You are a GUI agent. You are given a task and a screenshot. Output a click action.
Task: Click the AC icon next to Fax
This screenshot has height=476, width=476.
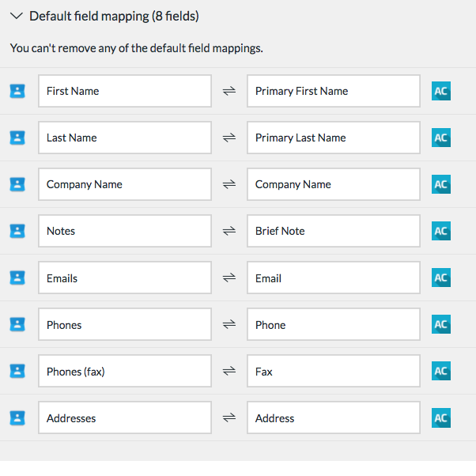(x=441, y=371)
